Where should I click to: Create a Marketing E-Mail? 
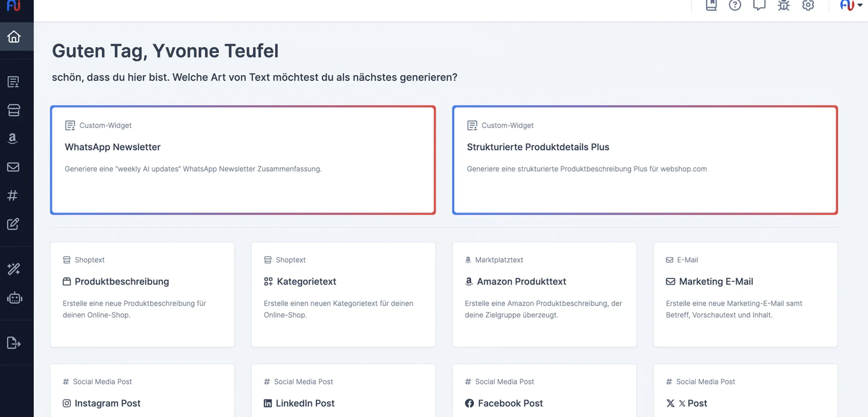point(745,295)
